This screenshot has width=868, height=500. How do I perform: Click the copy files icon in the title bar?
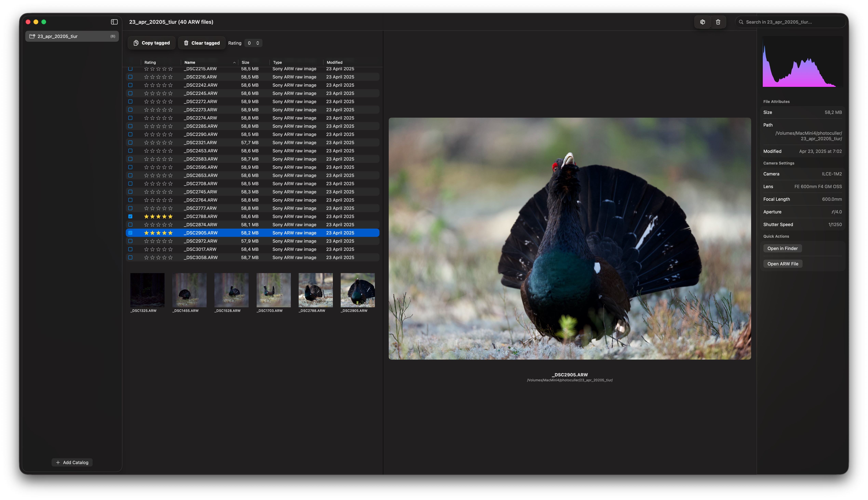(702, 22)
